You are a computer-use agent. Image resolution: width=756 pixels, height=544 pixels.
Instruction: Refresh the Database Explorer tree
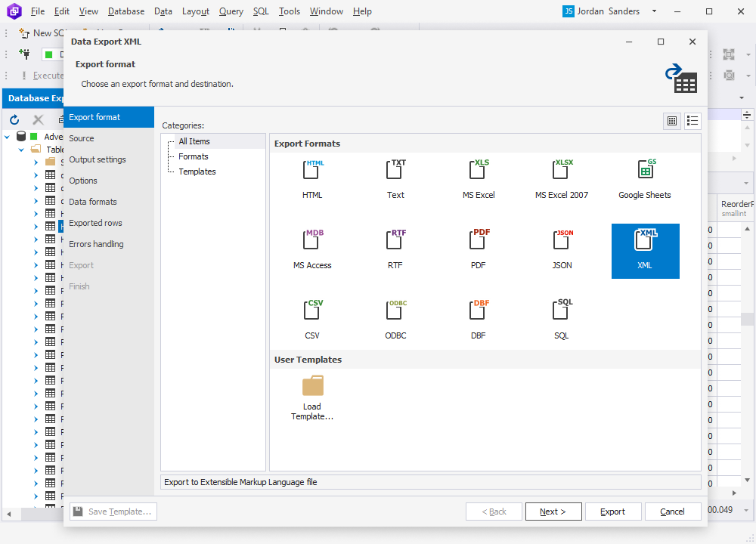point(14,119)
